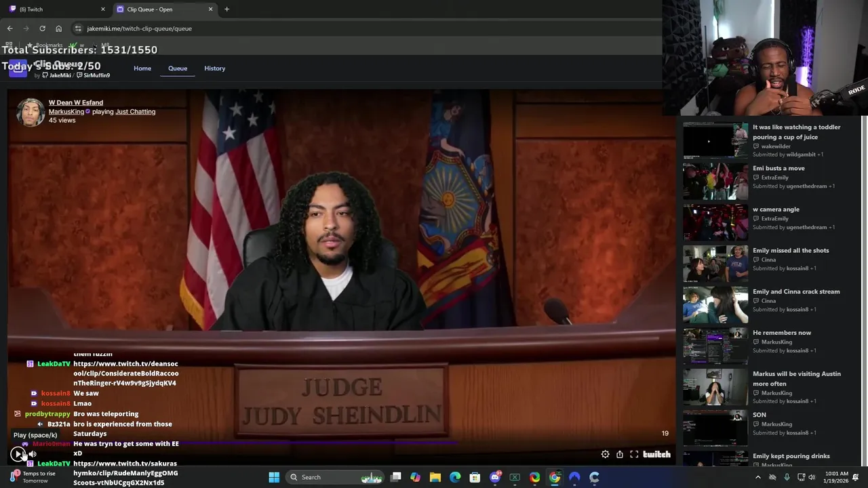Open Copilot from the taskbar
Screen dimensions: 868x488
tap(416, 477)
